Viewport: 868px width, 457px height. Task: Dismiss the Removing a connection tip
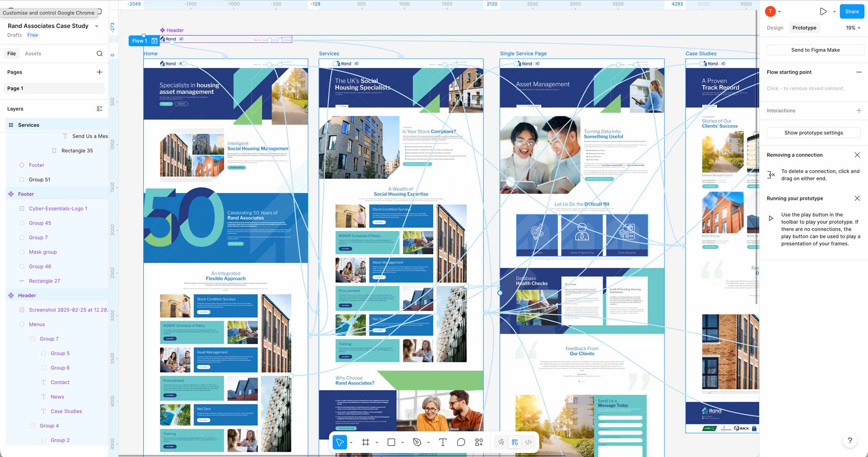pyautogui.click(x=857, y=155)
